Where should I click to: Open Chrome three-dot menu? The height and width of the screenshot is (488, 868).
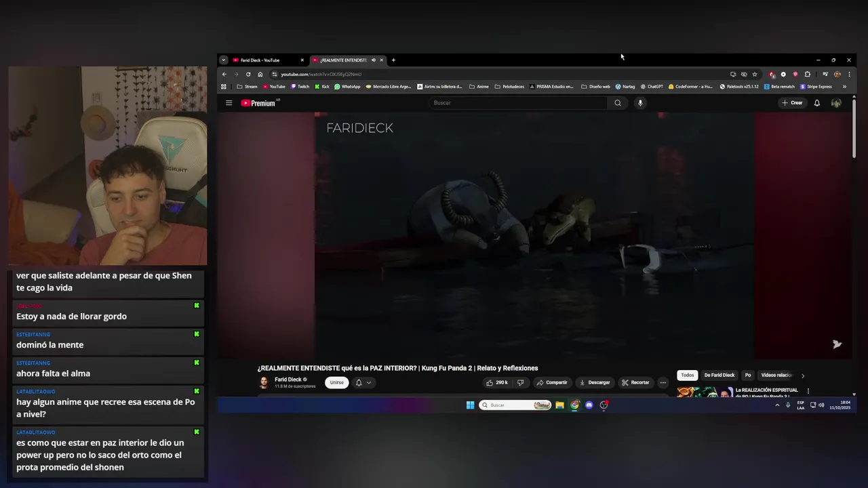click(x=849, y=75)
